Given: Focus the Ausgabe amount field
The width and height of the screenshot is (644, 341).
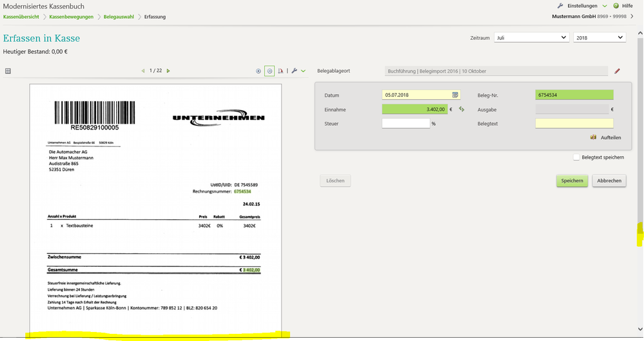Looking at the screenshot, I should (x=572, y=110).
